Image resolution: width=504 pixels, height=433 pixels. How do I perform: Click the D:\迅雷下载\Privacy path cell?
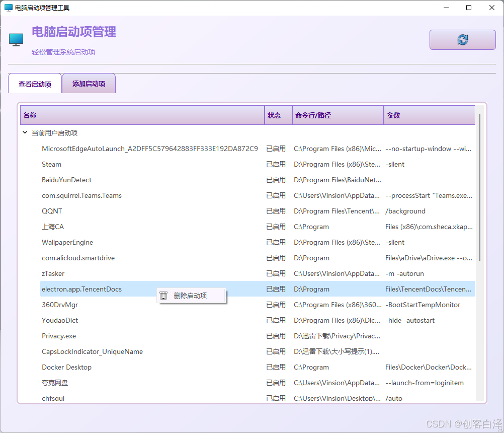pos(337,336)
